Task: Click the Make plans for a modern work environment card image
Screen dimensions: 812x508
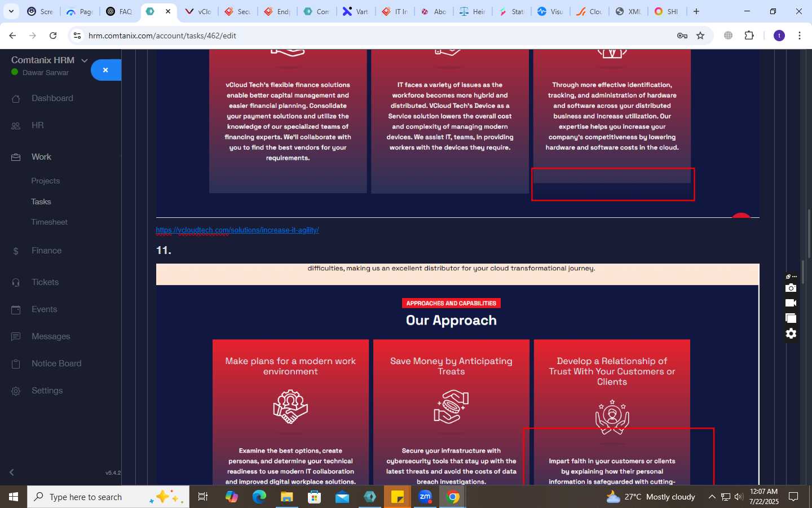Action: [290, 407]
